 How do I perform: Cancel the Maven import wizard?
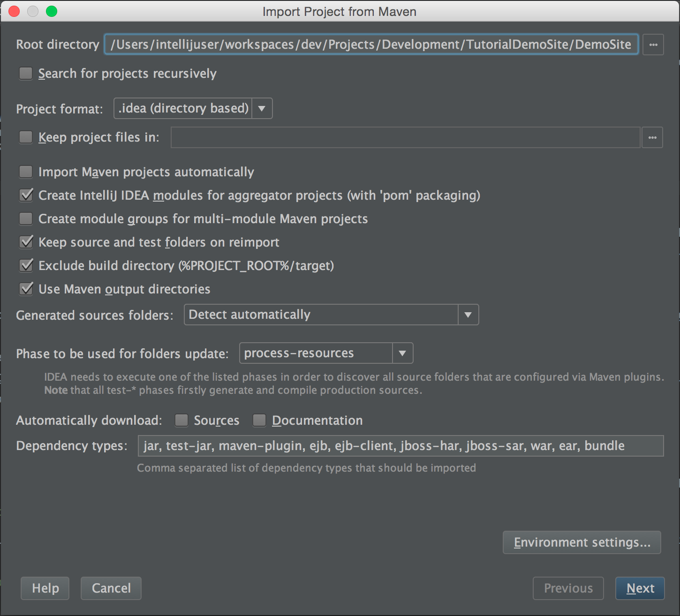point(111,588)
